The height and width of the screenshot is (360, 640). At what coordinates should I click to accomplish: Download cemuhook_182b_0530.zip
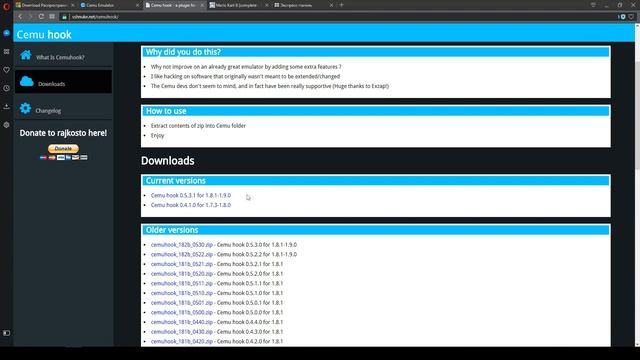[182, 245]
